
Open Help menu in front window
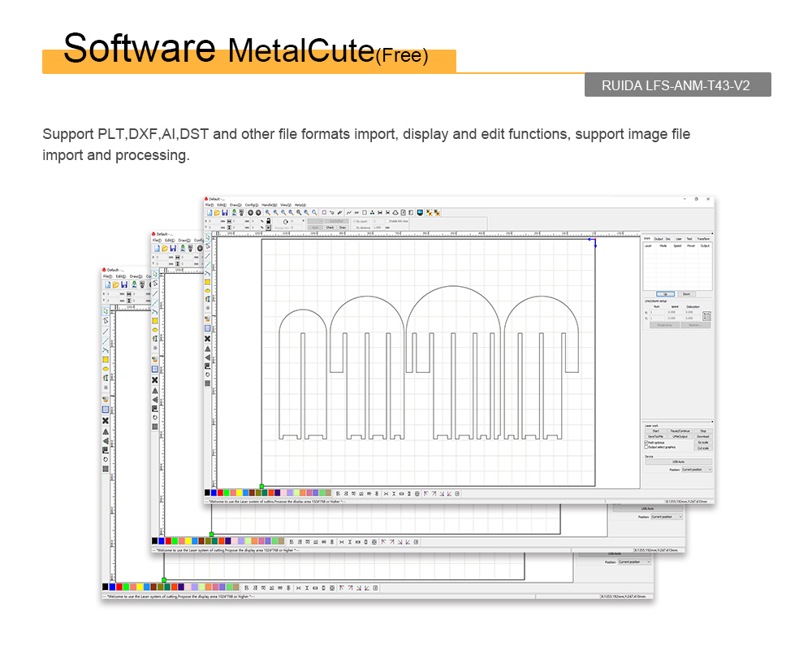pos(300,205)
